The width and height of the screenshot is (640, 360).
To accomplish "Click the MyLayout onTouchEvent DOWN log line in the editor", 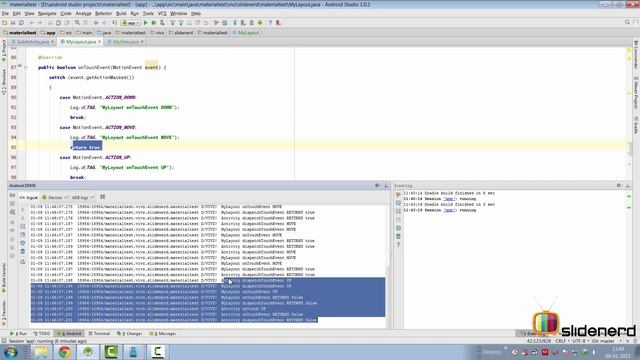I will [124, 107].
